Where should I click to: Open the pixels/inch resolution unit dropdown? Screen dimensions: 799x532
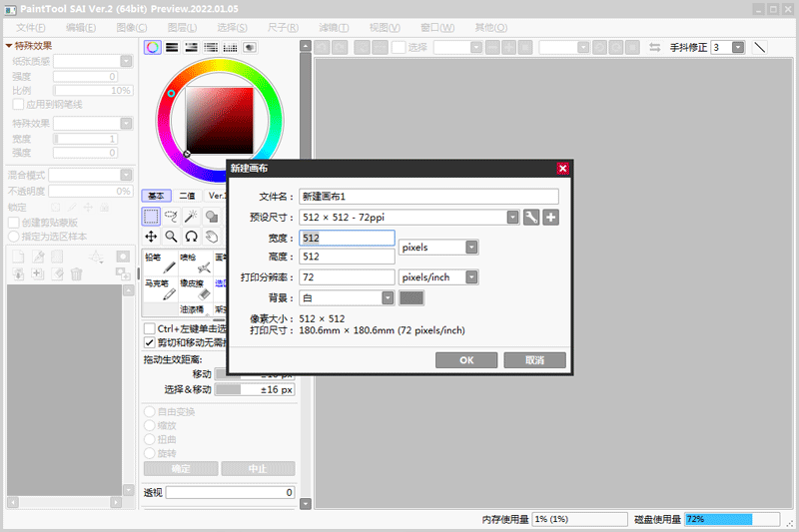(x=471, y=277)
